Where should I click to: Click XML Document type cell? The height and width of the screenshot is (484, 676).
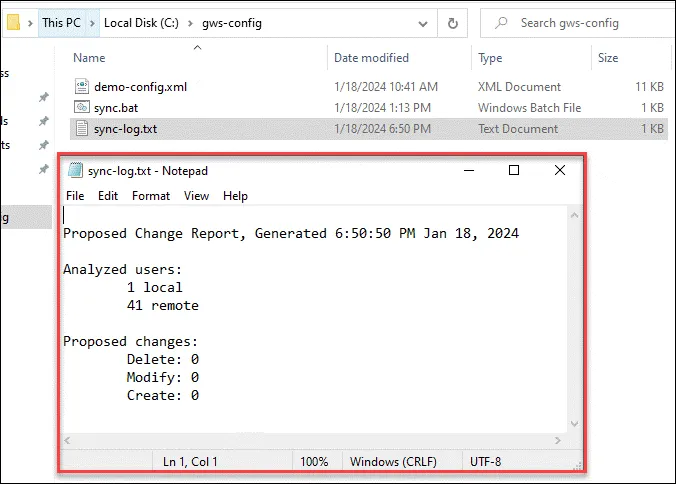tap(520, 87)
